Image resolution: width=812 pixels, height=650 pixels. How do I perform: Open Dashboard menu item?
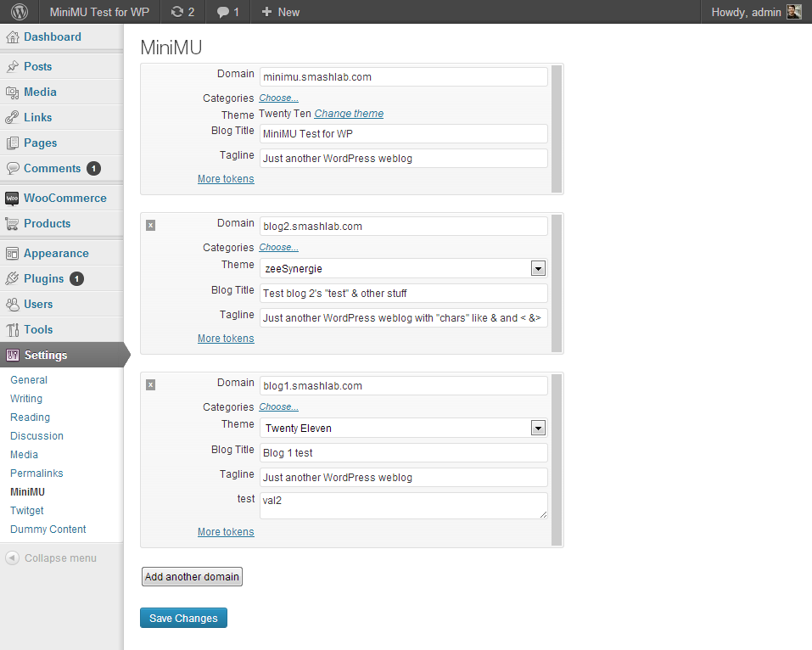53,36
